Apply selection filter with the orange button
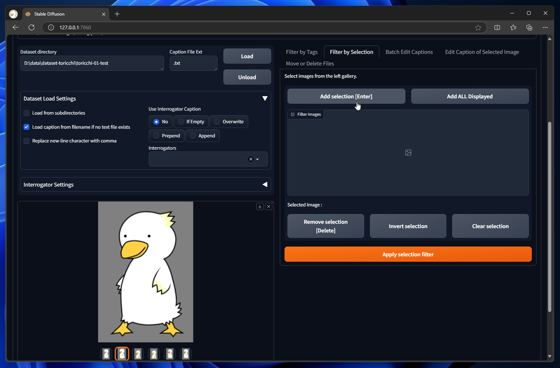 tap(408, 254)
